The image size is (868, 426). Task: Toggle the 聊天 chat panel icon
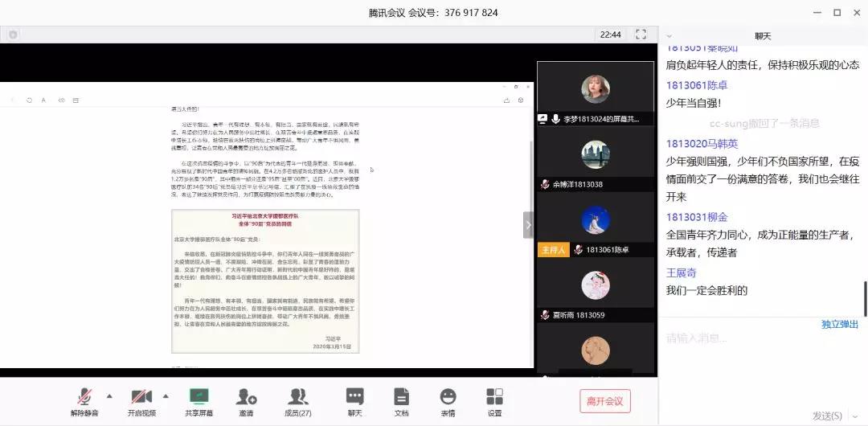pyautogui.click(x=354, y=401)
